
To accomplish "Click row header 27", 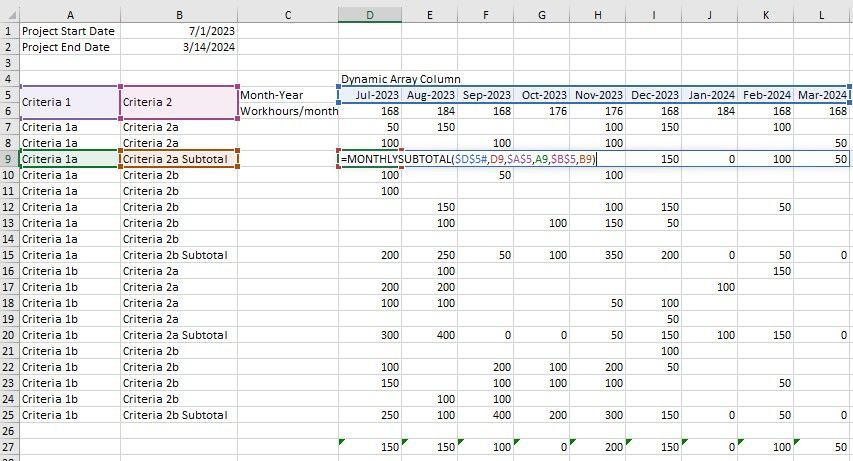I will click(x=9, y=447).
